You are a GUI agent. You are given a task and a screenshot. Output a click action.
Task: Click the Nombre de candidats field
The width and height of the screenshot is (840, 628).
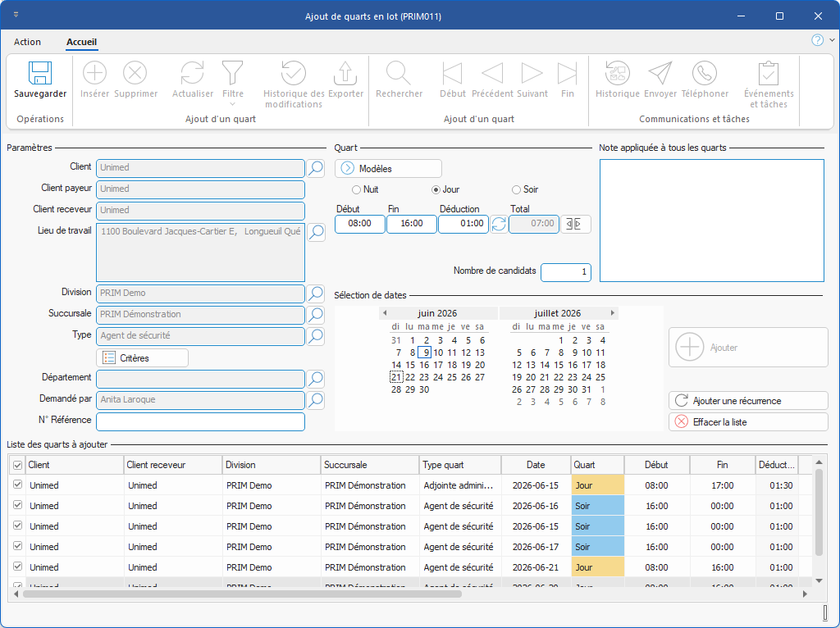(566, 272)
